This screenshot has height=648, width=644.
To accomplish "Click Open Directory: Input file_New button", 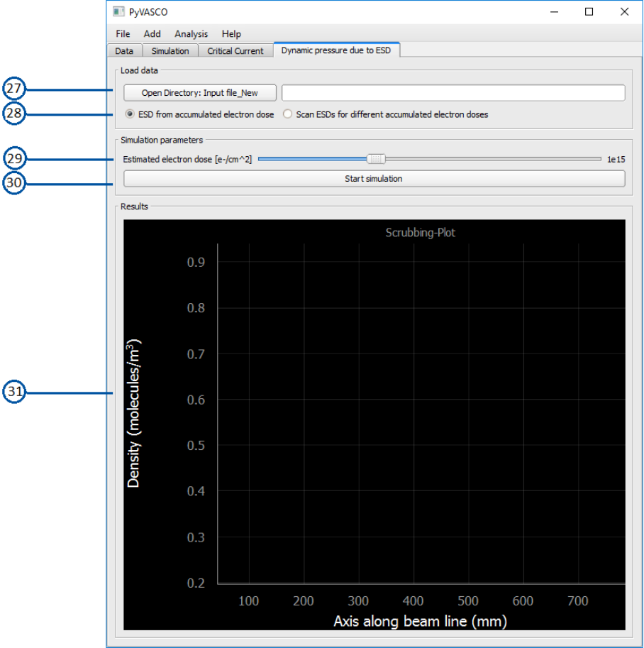I will pyautogui.click(x=200, y=93).
